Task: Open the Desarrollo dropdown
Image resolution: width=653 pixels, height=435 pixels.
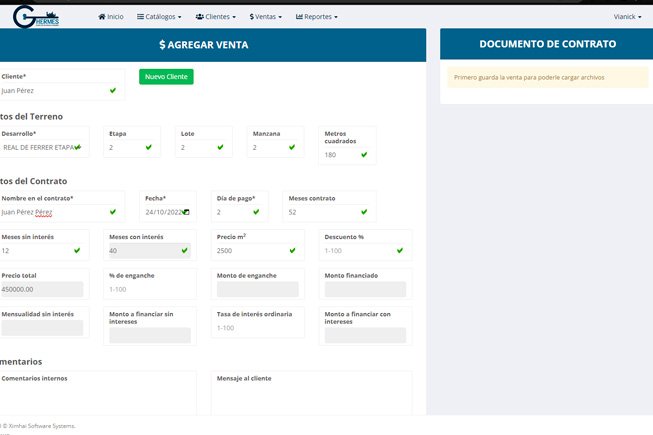Action: (42, 147)
